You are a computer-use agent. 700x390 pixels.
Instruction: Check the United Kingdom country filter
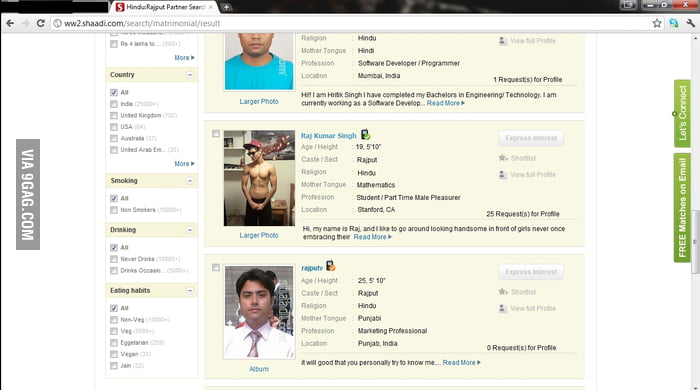[x=114, y=116]
